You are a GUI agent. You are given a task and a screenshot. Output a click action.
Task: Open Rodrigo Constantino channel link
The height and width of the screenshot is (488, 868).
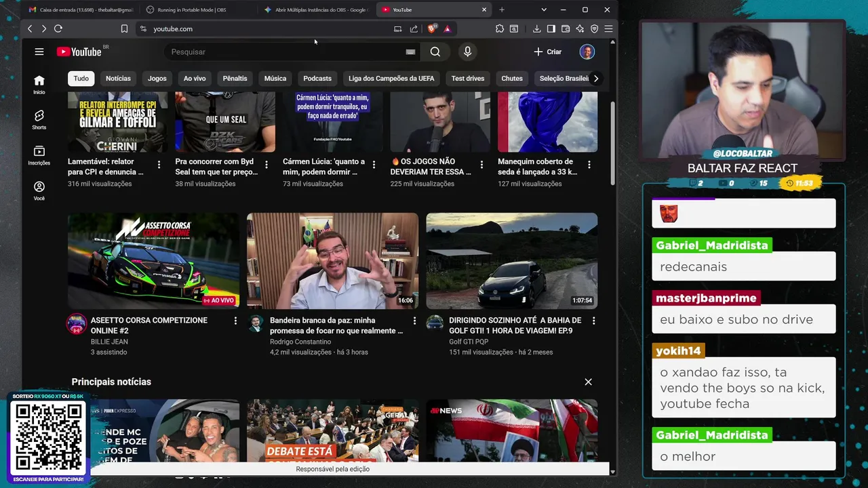coord(300,342)
